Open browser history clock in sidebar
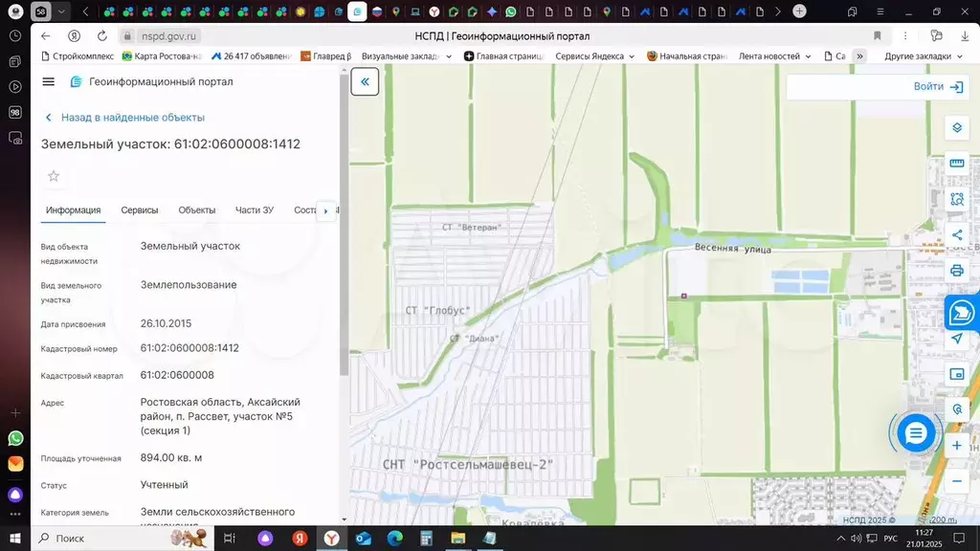980x551 pixels. point(15,36)
